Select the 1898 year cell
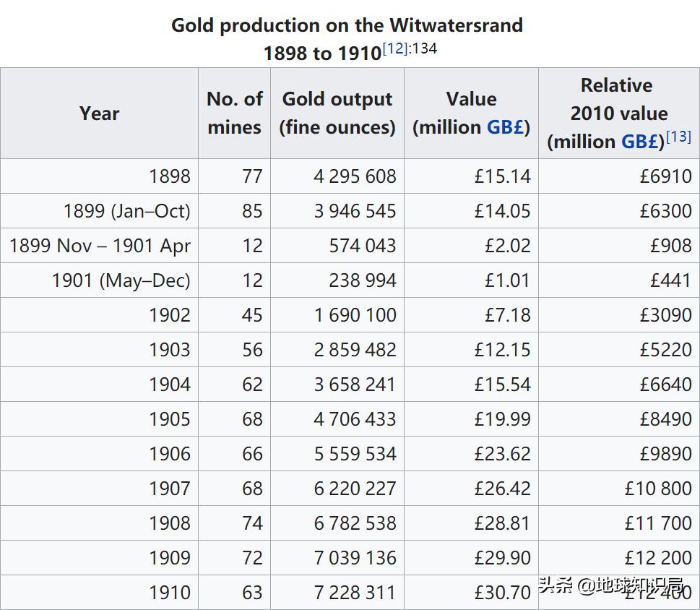Viewport: 700px width, 610px height. click(x=170, y=176)
